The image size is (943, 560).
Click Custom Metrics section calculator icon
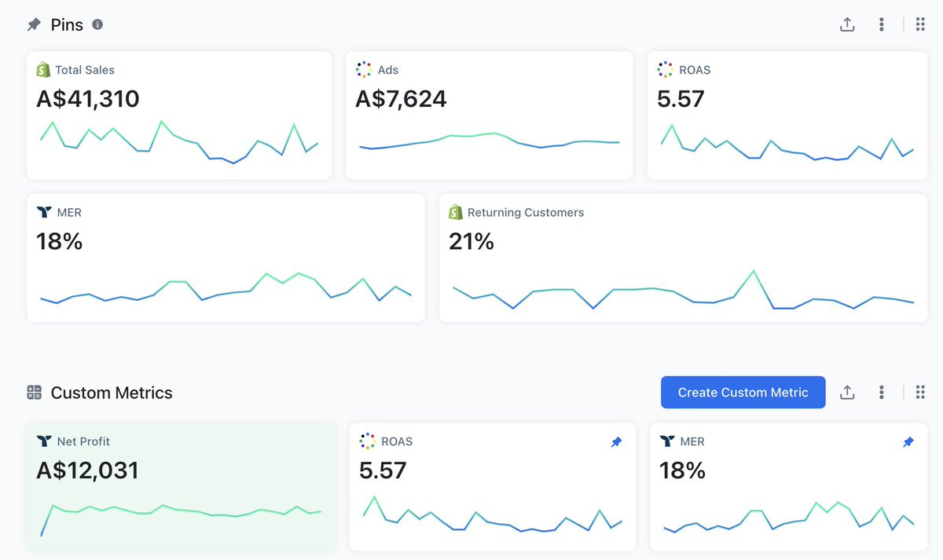click(34, 393)
